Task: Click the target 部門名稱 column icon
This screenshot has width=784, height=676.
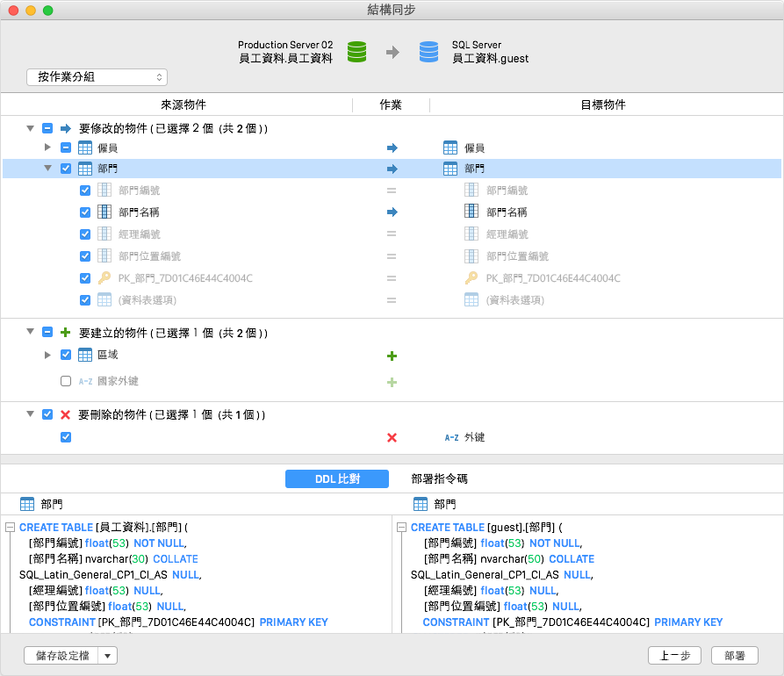Action: pyautogui.click(x=471, y=212)
